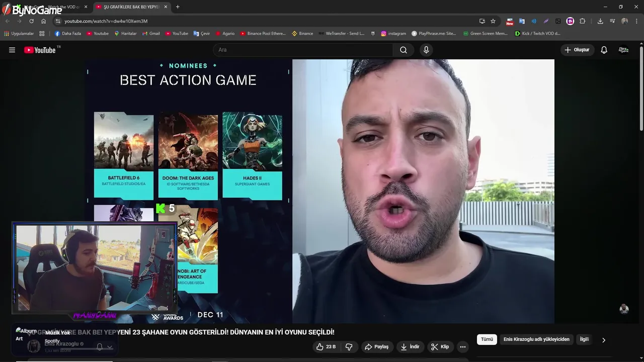Viewport: 644px width, 362px height.
Task: Open the Extensions puzzle piece menu
Action: click(583, 21)
